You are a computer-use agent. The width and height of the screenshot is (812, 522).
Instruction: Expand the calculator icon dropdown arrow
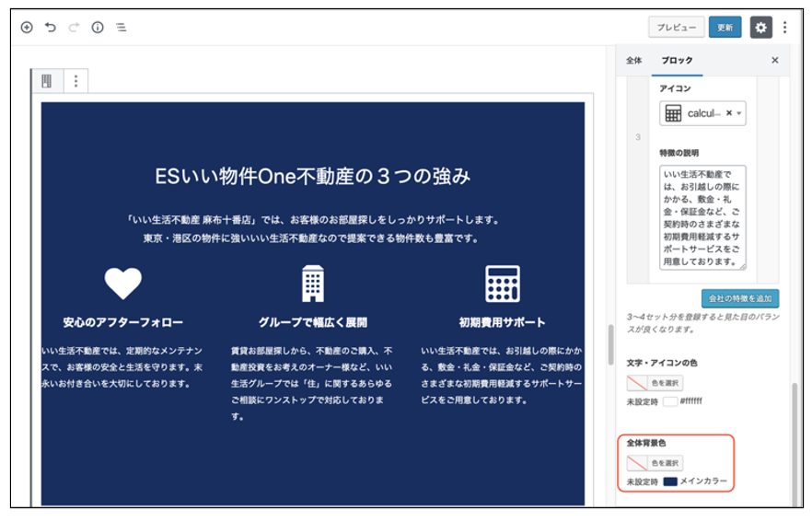pyautogui.click(x=739, y=113)
